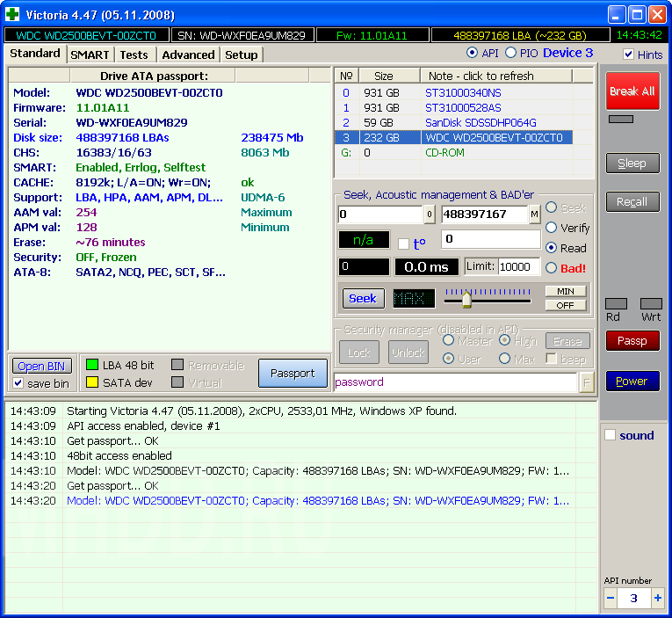672x618 pixels.
Task: Select API access mode
Action: click(472, 53)
